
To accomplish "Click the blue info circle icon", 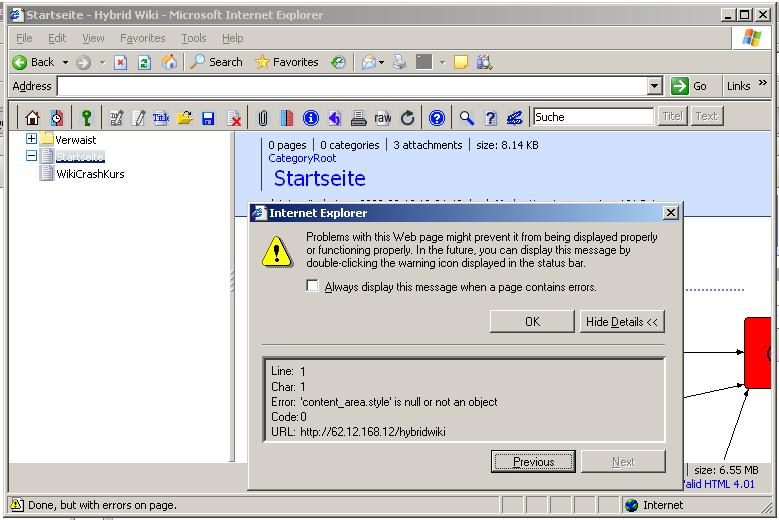I will (310, 118).
